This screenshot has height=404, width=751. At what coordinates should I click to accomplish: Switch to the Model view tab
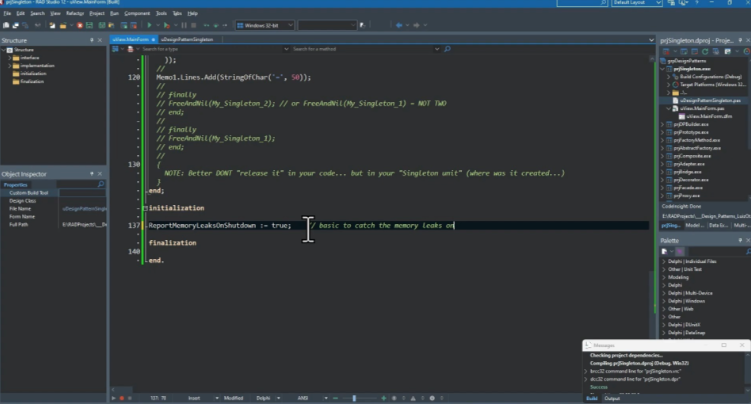coord(693,227)
